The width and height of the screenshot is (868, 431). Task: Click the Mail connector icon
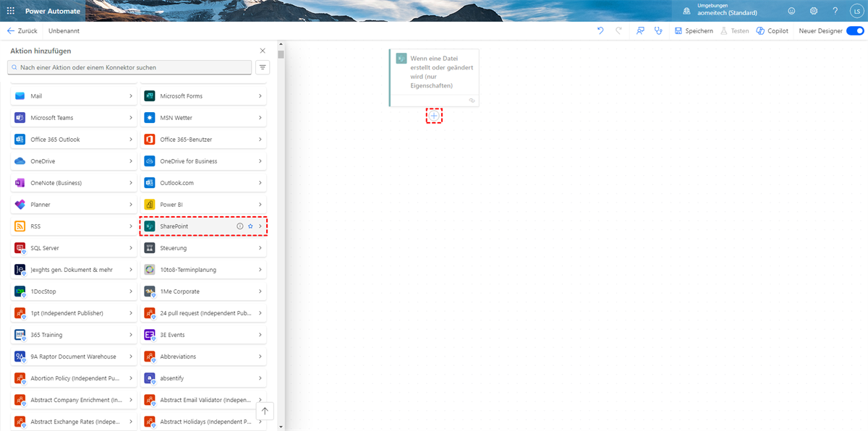tap(20, 96)
